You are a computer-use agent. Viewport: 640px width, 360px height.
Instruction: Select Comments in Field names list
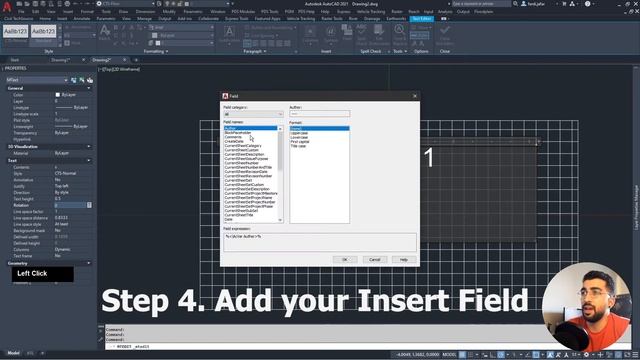coord(233,137)
